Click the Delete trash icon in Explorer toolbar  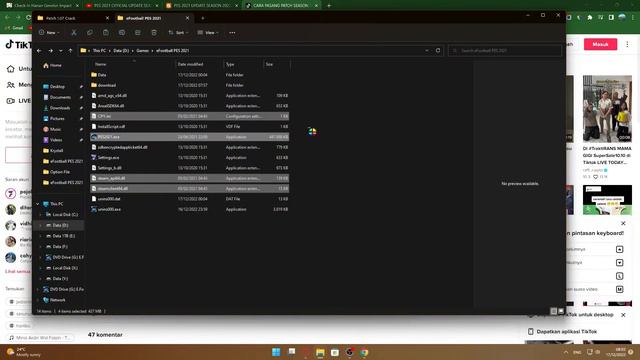pos(154,33)
